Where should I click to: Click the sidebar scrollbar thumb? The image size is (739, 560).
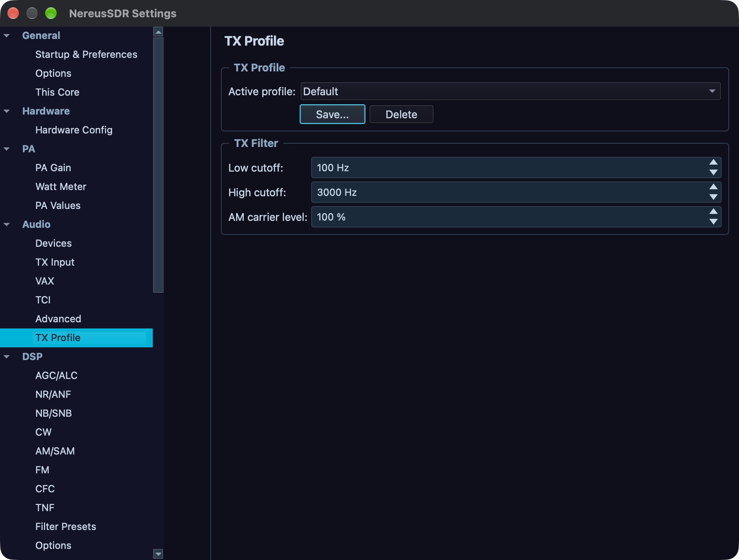(x=158, y=165)
